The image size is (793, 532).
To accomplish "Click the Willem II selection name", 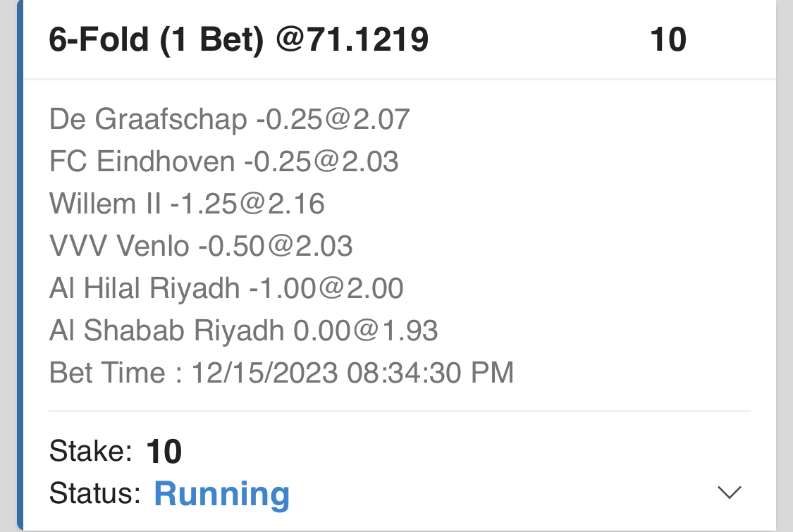I will tap(105, 204).
